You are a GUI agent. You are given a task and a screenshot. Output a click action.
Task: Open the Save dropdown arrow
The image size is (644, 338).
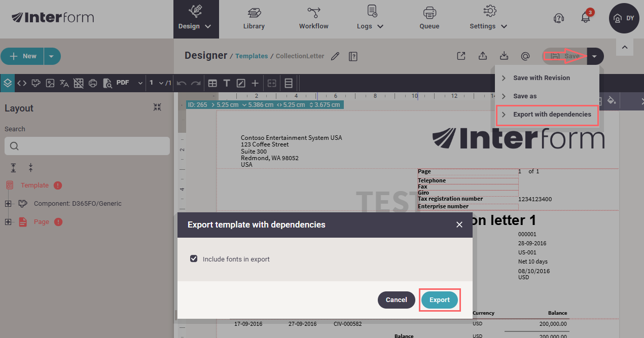pyautogui.click(x=594, y=56)
